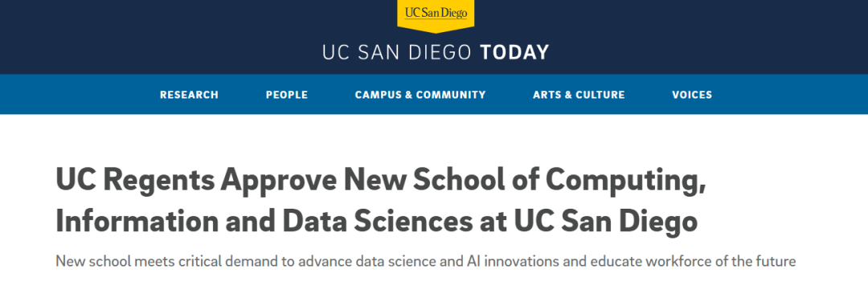Click the headline line starting with Information
868x289 pixels.
[376, 221]
